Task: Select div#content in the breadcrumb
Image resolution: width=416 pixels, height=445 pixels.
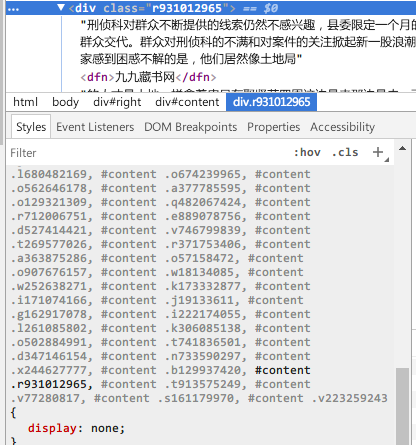Action: pyautogui.click(x=187, y=102)
